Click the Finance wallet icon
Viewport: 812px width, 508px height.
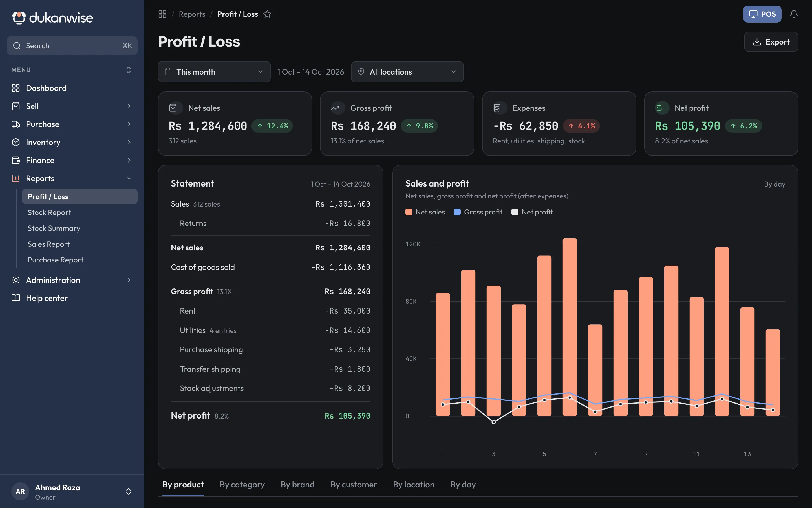(x=16, y=160)
